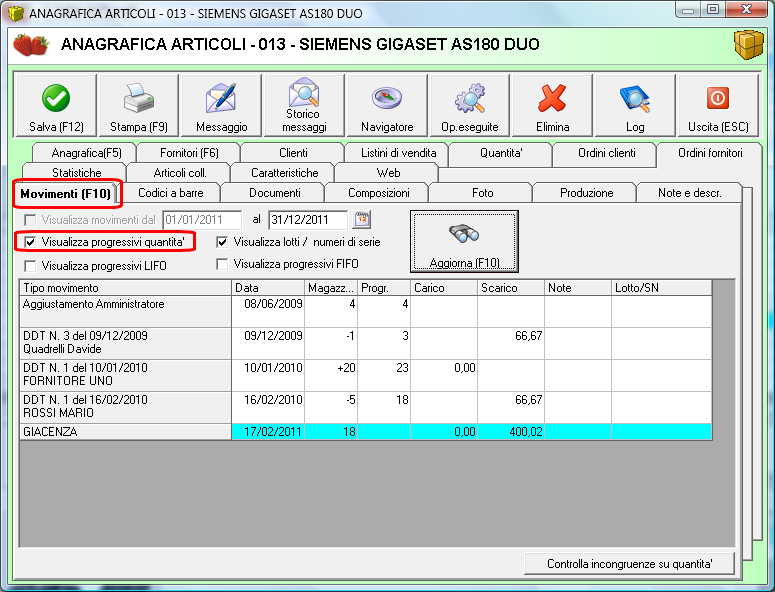Viewport: 775px width, 592px height.
Task: Enable Visualizza progressivi LIFO checkbox
Action: pos(30,266)
